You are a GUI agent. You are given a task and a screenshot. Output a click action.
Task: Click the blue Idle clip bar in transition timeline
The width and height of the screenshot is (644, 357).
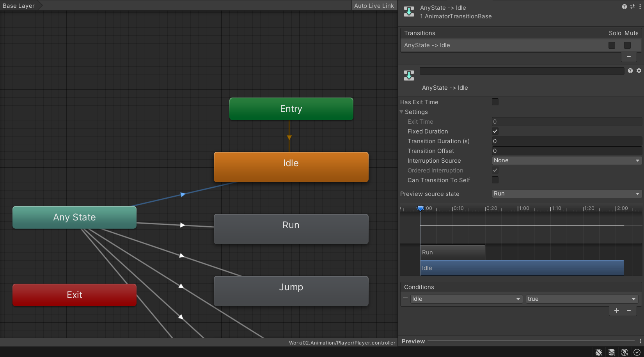(522, 268)
